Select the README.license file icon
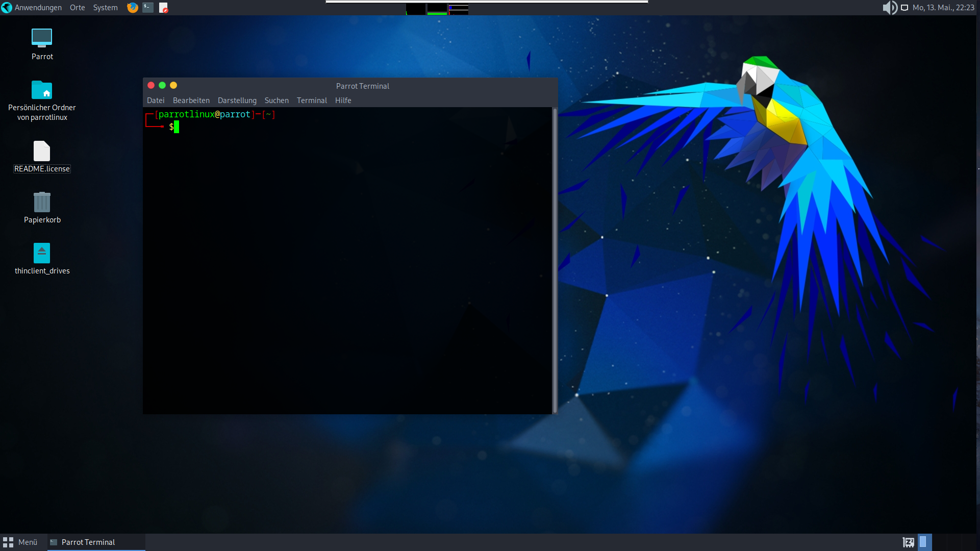 coord(42,157)
